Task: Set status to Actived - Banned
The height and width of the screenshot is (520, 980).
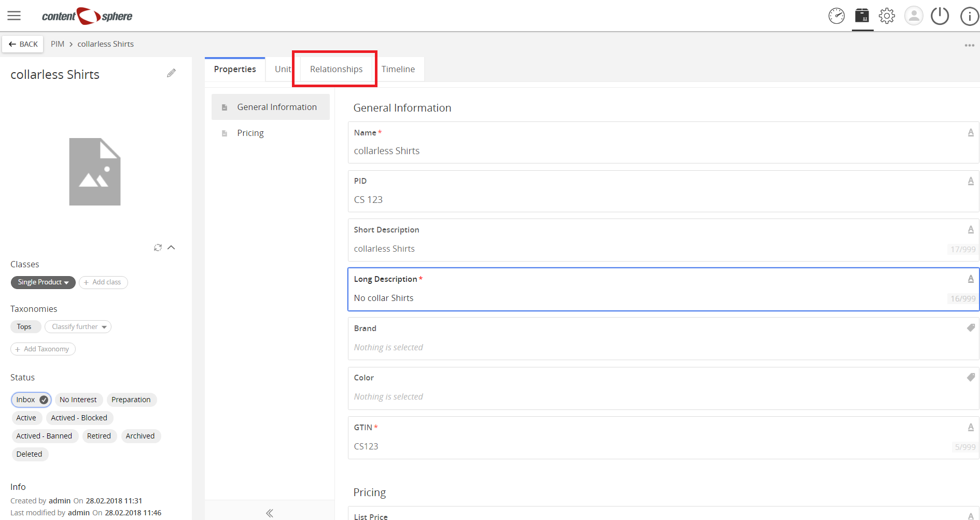Action: (x=45, y=436)
